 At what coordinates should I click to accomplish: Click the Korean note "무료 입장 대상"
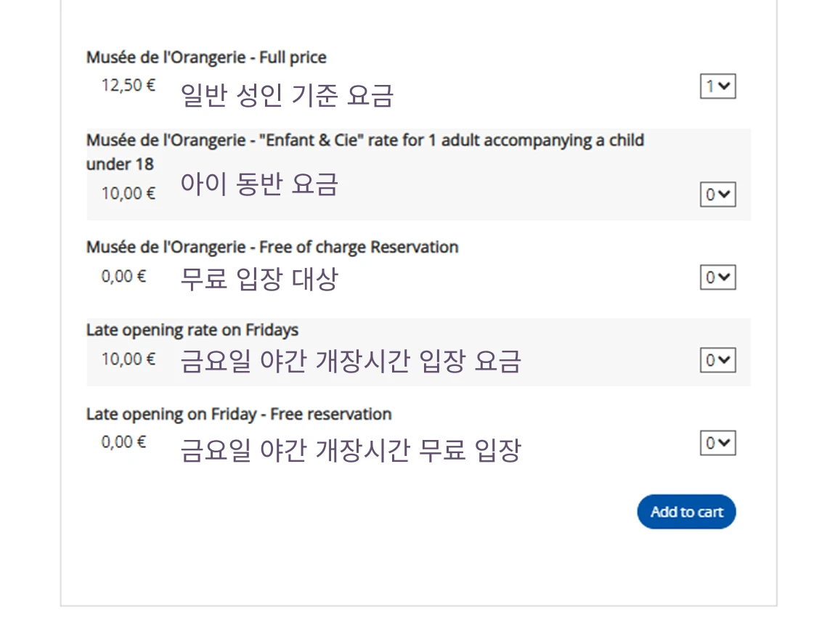(259, 279)
